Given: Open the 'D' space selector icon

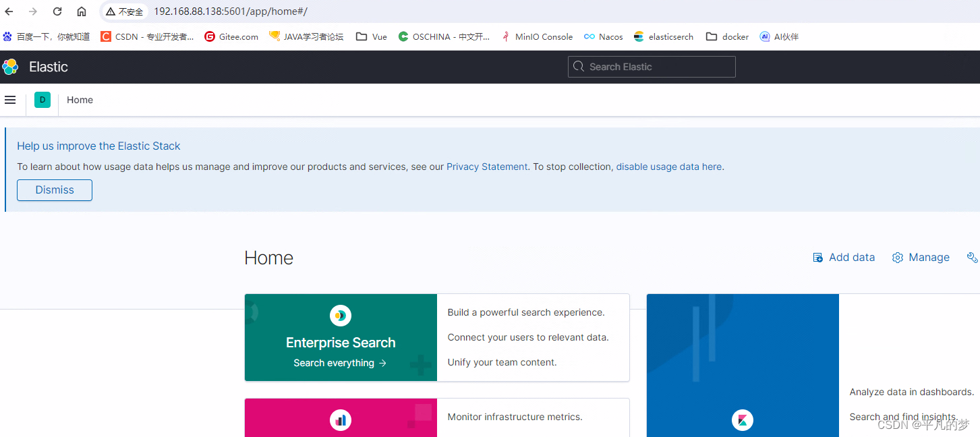Looking at the screenshot, I should tap(42, 99).
